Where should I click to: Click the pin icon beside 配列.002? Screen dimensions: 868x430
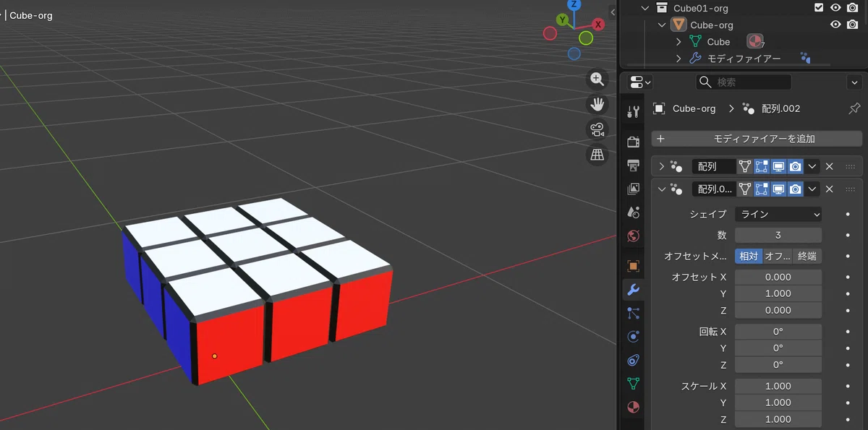(x=854, y=108)
